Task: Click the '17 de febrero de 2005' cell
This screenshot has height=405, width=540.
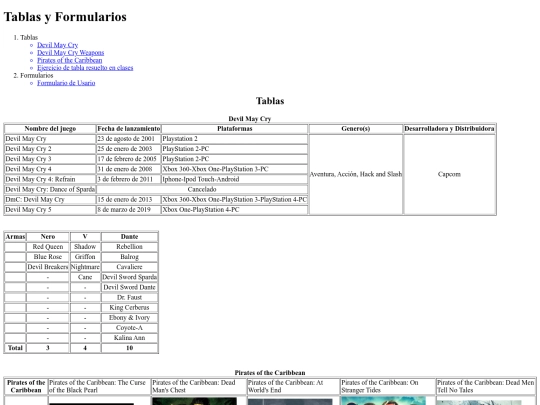Action: [129, 159]
